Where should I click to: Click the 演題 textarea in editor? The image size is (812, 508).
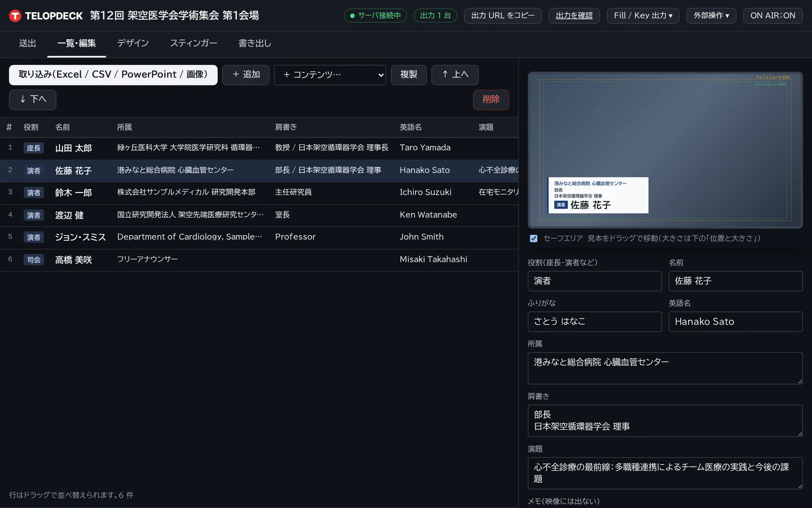[665, 473]
